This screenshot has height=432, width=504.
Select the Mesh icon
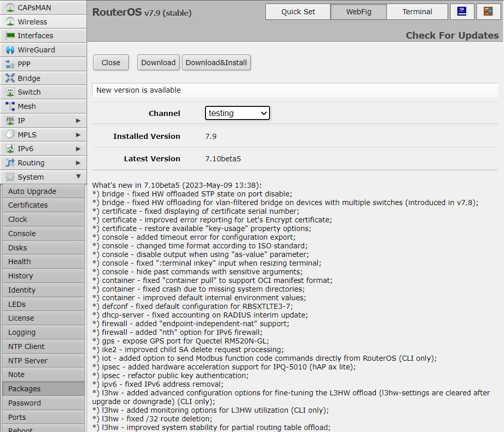point(10,106)
